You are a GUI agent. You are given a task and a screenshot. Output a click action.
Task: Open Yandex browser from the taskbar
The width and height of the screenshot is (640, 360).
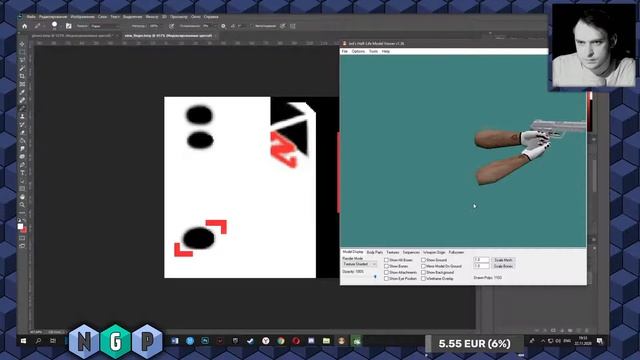(266, 341)
